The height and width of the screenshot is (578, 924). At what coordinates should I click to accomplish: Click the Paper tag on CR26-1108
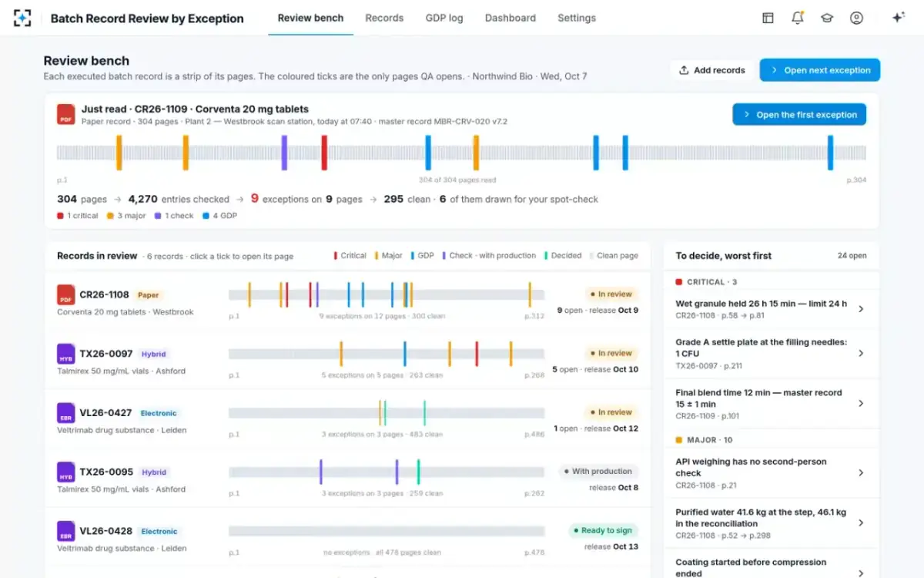point(148,295)
